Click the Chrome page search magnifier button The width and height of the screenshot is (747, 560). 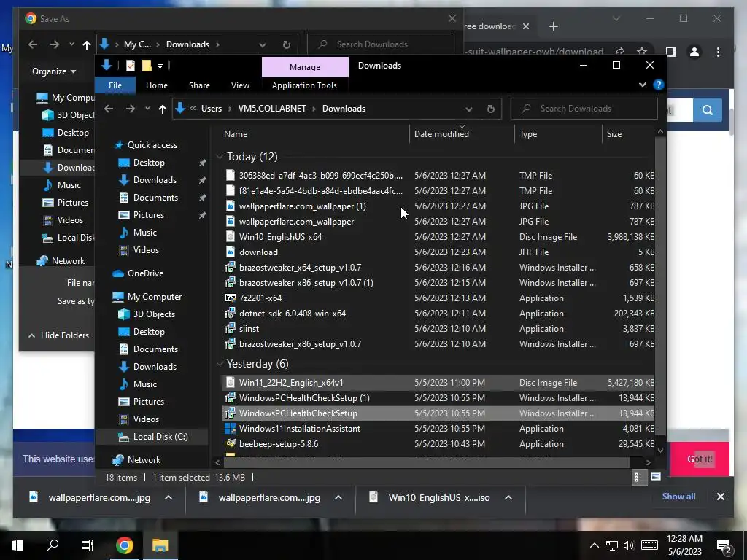708,110
